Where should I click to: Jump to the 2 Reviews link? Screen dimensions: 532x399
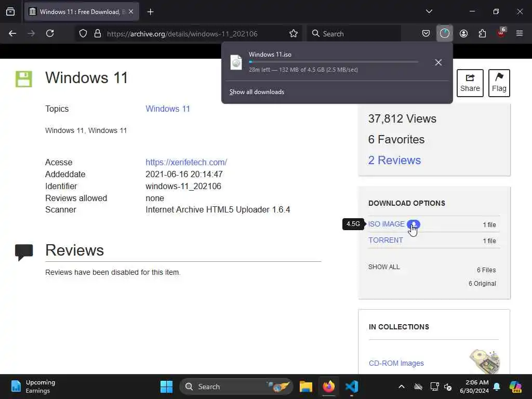[394, 160]
